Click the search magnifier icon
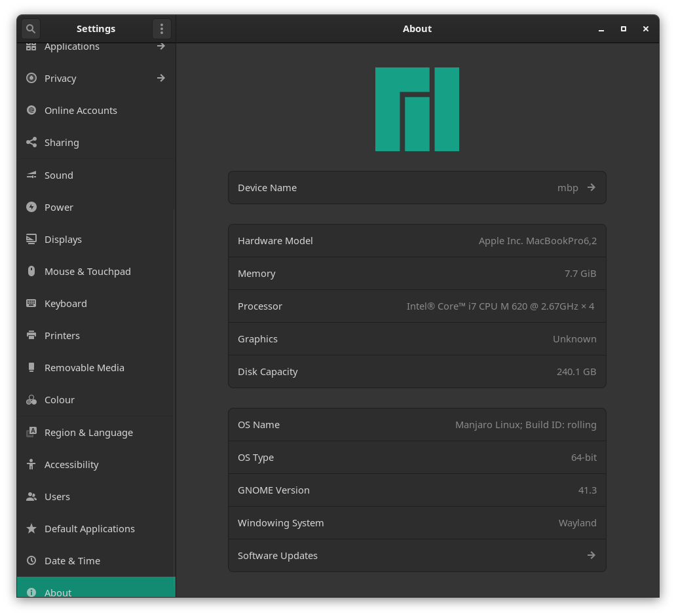 pos(30,29)
